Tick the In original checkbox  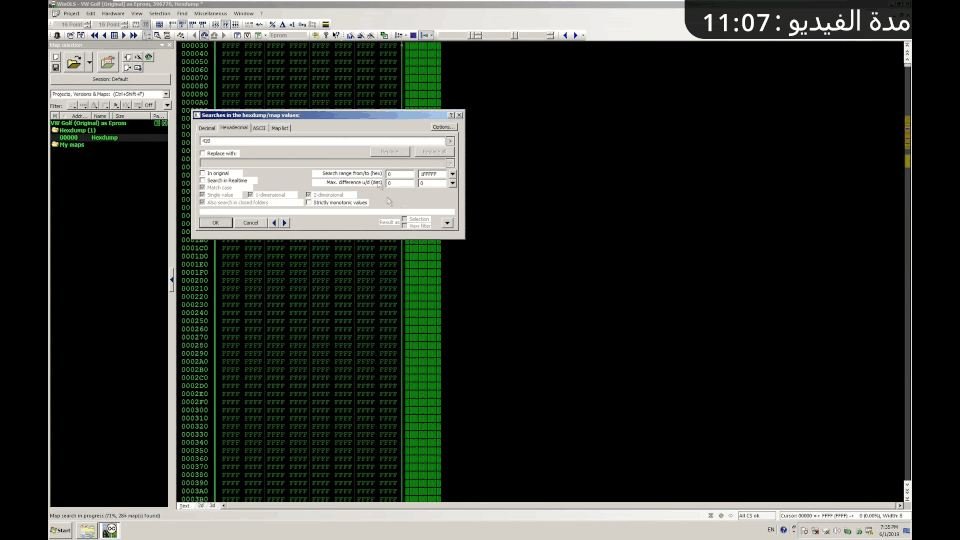coord(203,173)
